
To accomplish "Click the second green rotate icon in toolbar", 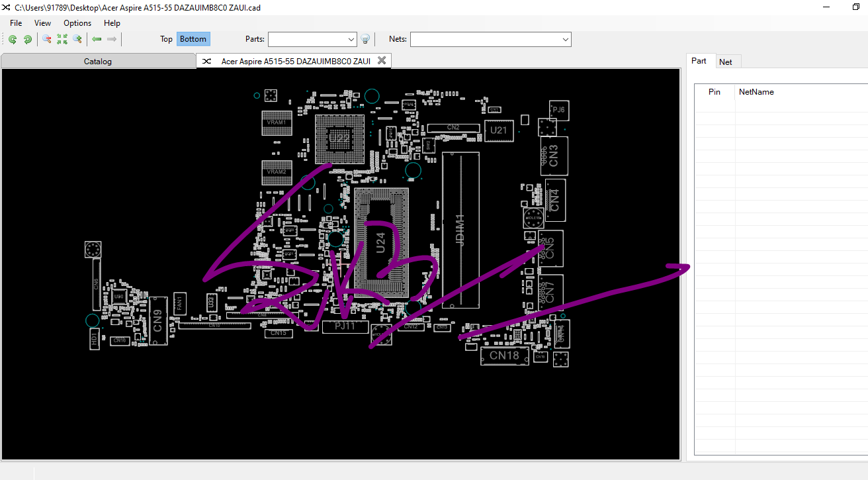I will coord(28,40).
